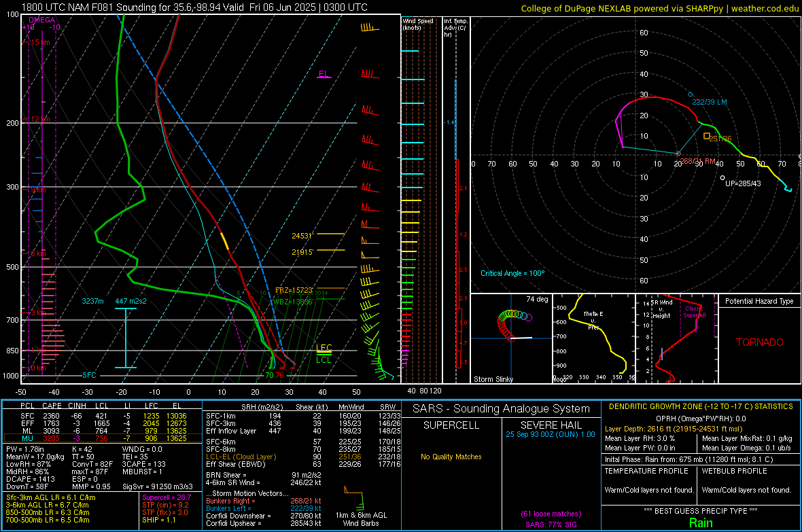Click the '25 Sep 93 00Z (OUN) 1.00' analog
Viewport: 802px width, 532px height.
click(551, 434)
